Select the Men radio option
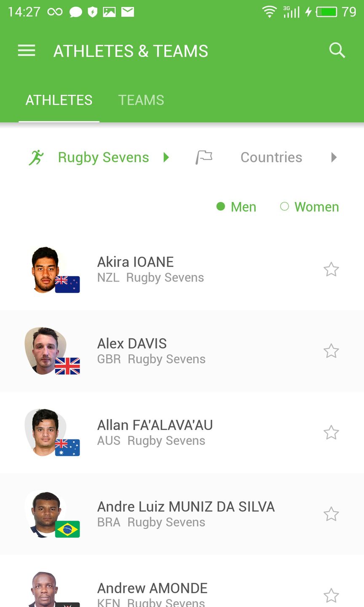 (x=236, y=207)
